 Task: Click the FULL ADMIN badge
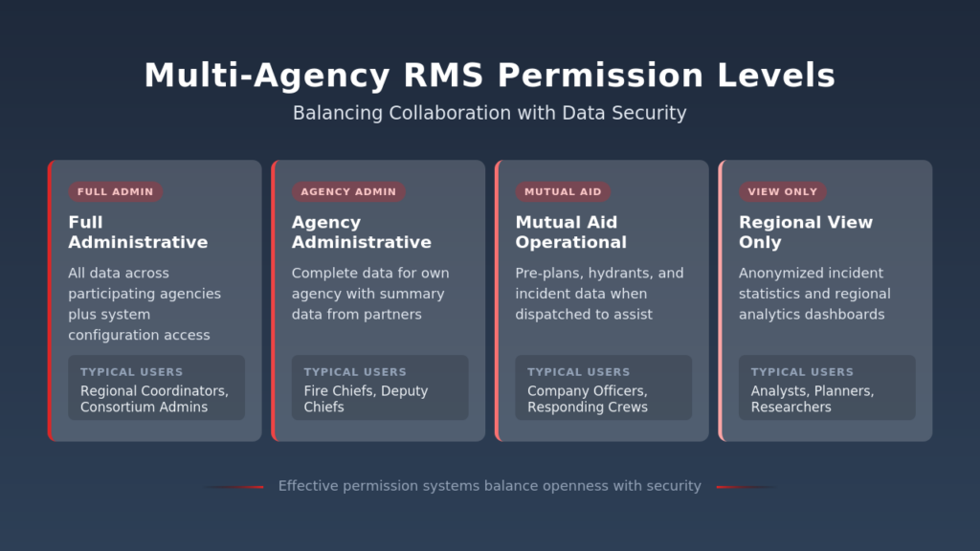pos(116,191)
